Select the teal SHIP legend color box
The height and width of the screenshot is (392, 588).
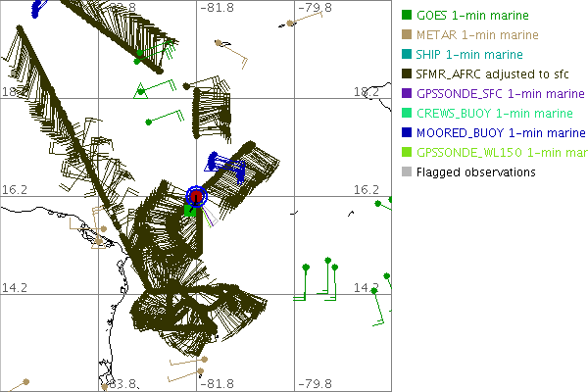[x=407, y=55]
